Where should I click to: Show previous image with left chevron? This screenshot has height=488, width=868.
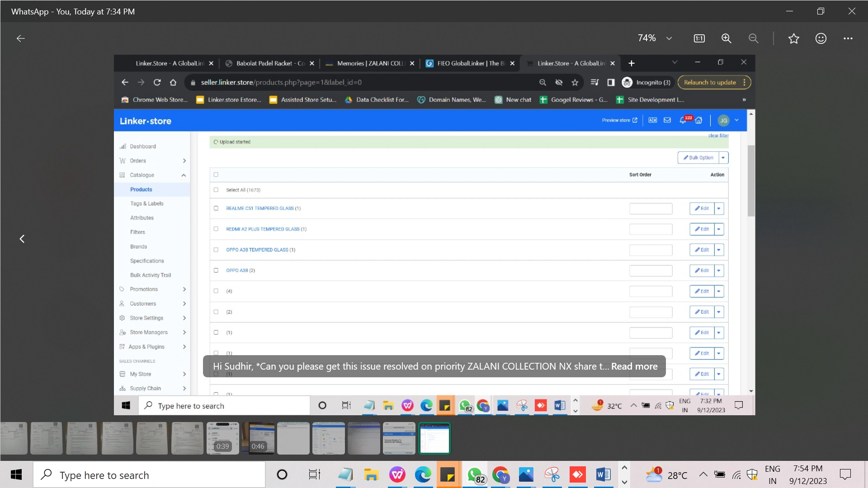point(22,239)
